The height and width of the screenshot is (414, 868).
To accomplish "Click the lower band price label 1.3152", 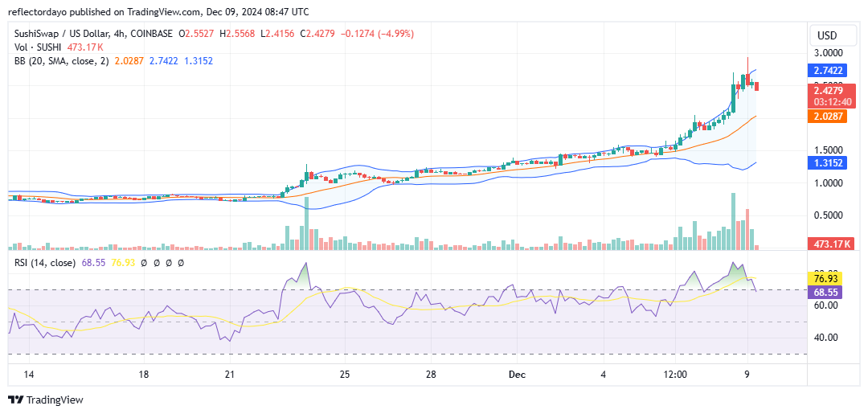I will pyautogui.click(x=828, y=163).
